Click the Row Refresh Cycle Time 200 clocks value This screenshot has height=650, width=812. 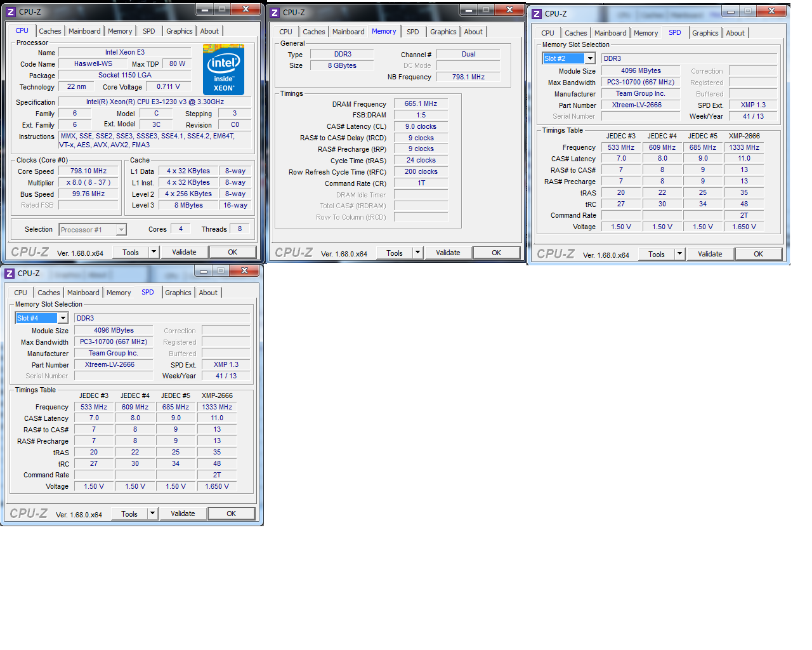(421, 172)
